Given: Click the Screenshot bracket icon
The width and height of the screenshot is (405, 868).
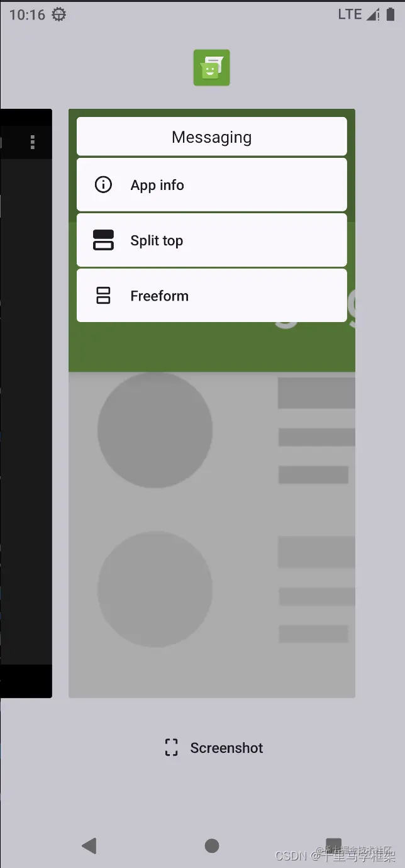Looking at the screenshot, I should coord(171,747).
